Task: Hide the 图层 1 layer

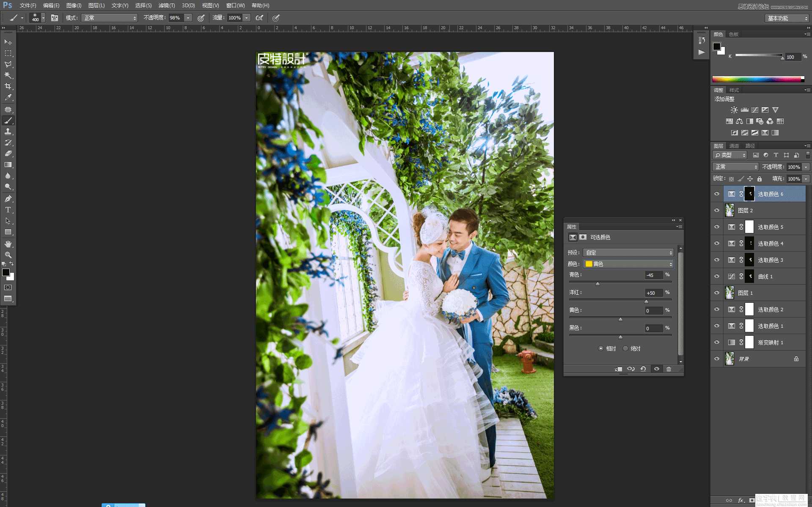Action: tap(717, 293)
